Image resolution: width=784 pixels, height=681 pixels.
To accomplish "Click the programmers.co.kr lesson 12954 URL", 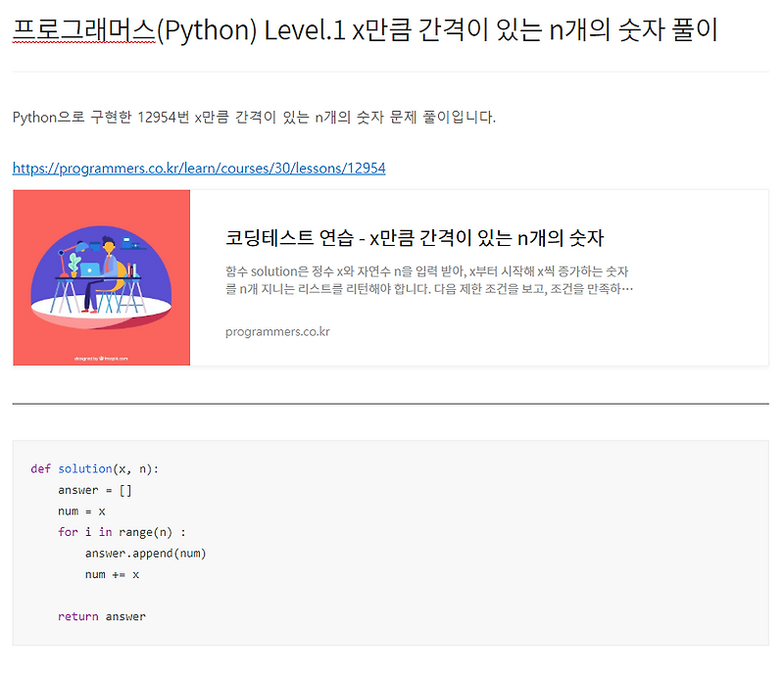I will [x=198, y=168].
